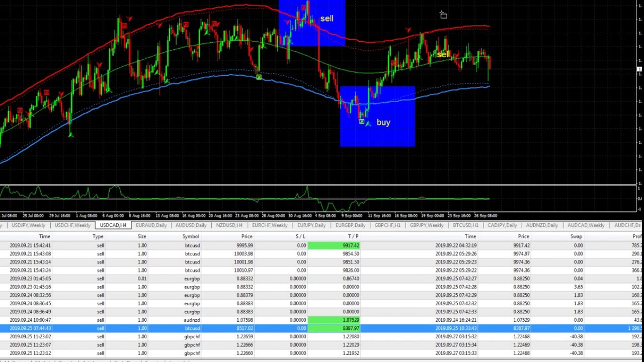Click the Swap column header
The image size is (644, 362).
coord(576,236)
